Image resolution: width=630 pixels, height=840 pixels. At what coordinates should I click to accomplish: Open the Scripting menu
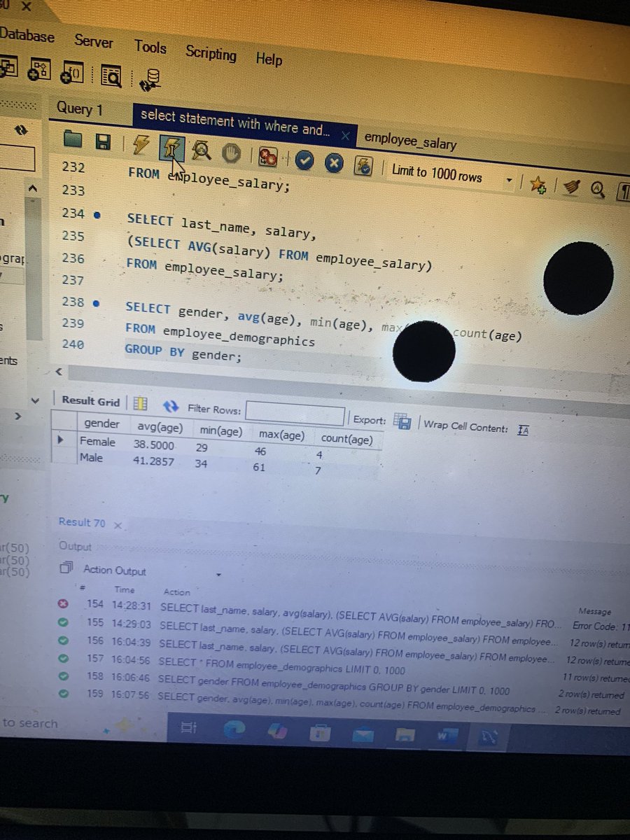(211, 53)
